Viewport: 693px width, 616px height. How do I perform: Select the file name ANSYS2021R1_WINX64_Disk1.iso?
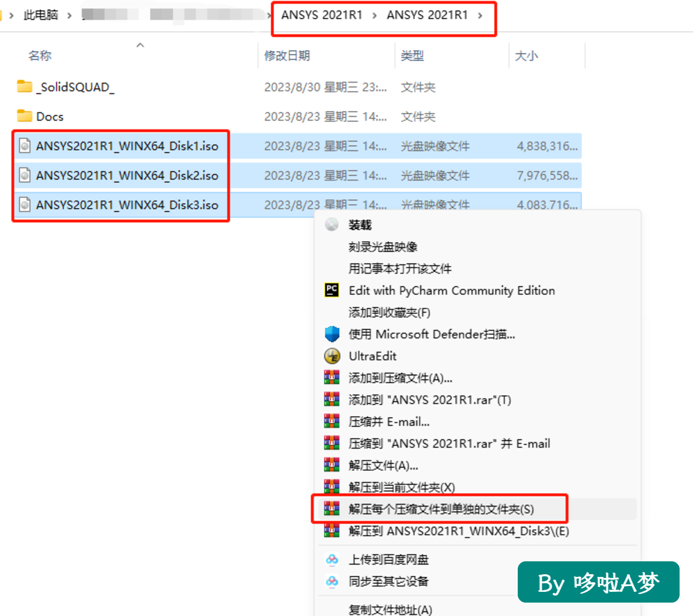[127, 146]
